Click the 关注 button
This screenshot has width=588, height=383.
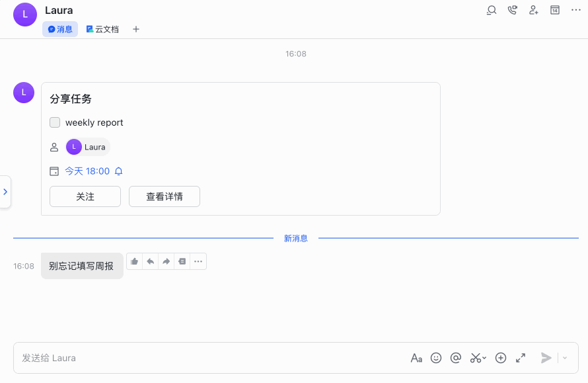pyautogui.click(x=85, y=196)
